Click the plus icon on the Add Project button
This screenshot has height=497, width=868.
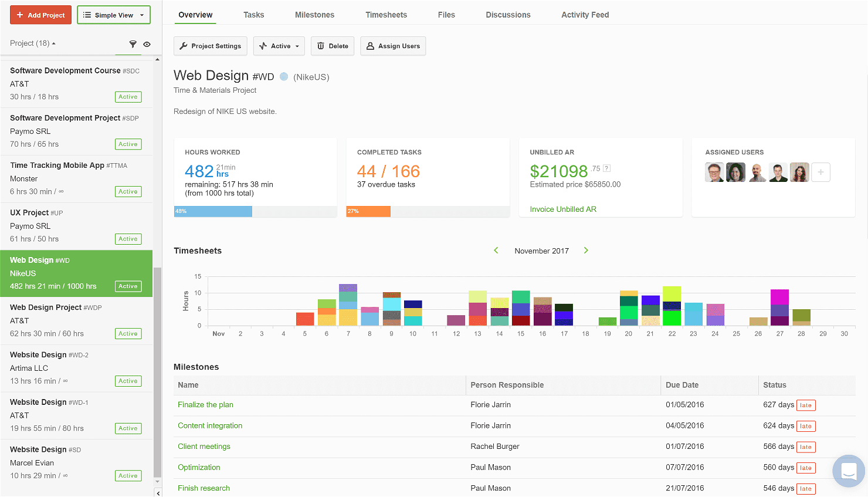coord(20,15)
